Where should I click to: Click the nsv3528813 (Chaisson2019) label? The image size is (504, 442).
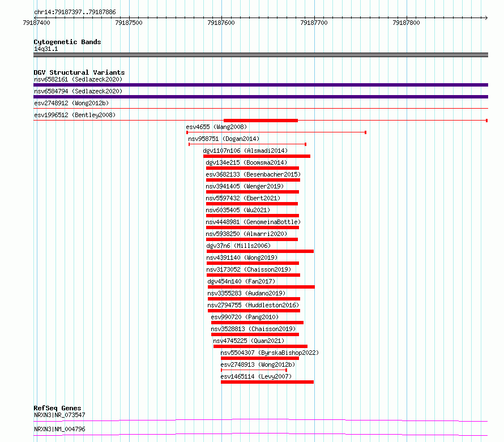pyautogui.click(x=253, y=329)
